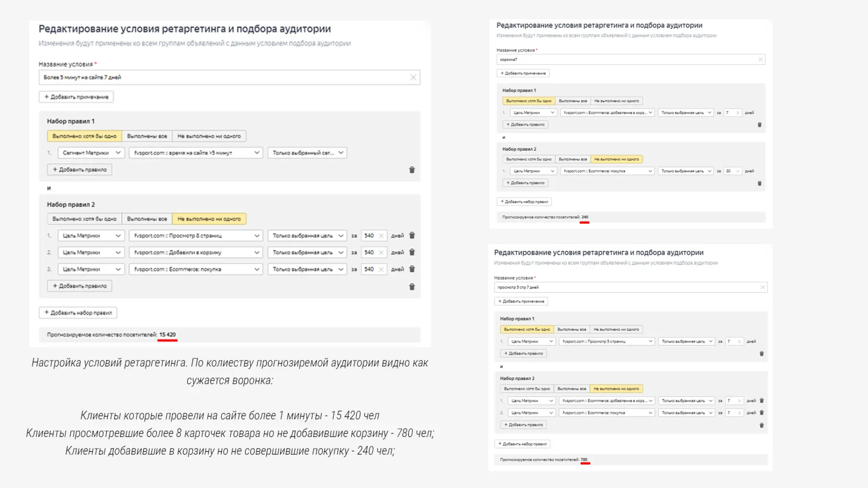The height and width of the screenshot is (488, 868).
Task: Delete the "Просмотр 8 страниц" rule via its trash icon
Action: point(412,235)
